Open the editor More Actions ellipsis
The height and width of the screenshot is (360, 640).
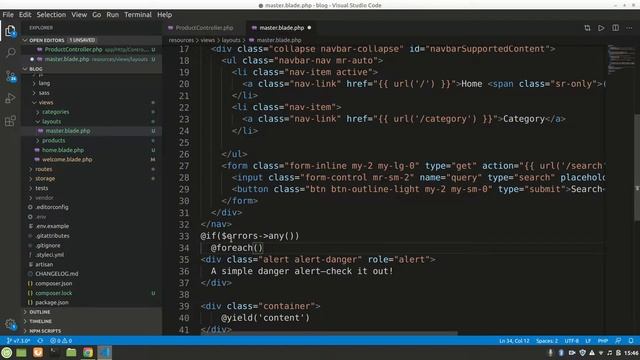pyautogui.click(x=629, y=28)
